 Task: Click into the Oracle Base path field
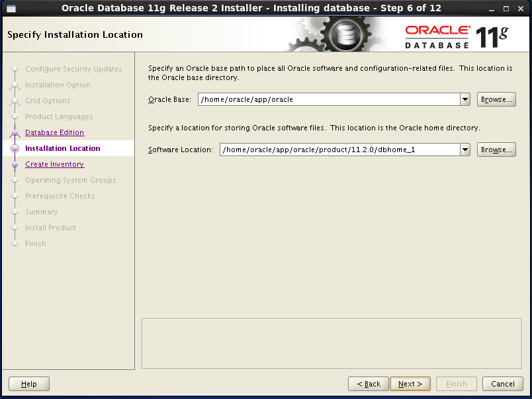click(x=328, y=99)
